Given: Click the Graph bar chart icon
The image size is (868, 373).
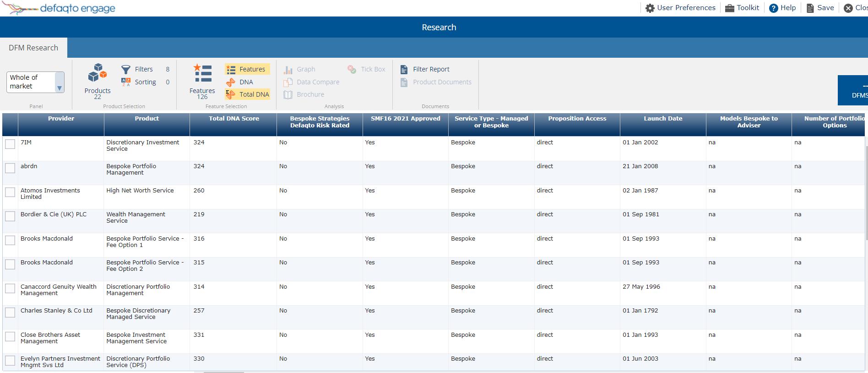Looking at the screenshot, I should 288,70.
